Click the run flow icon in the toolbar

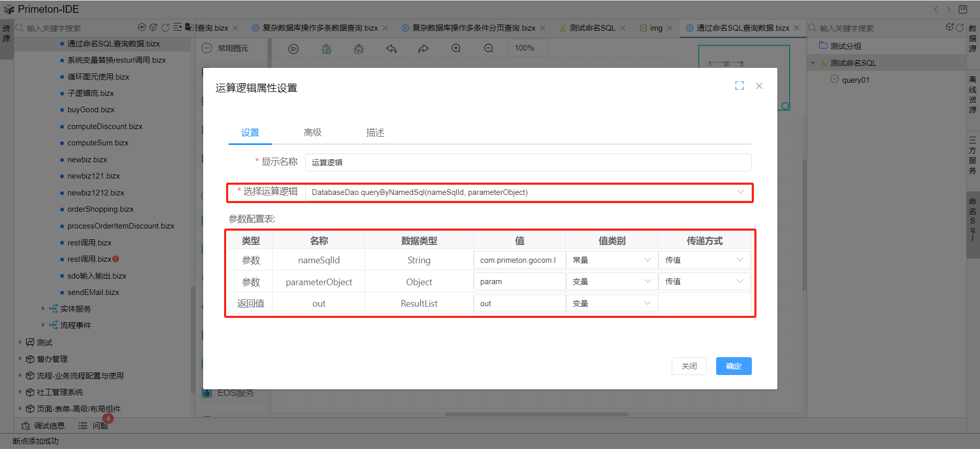293,48
